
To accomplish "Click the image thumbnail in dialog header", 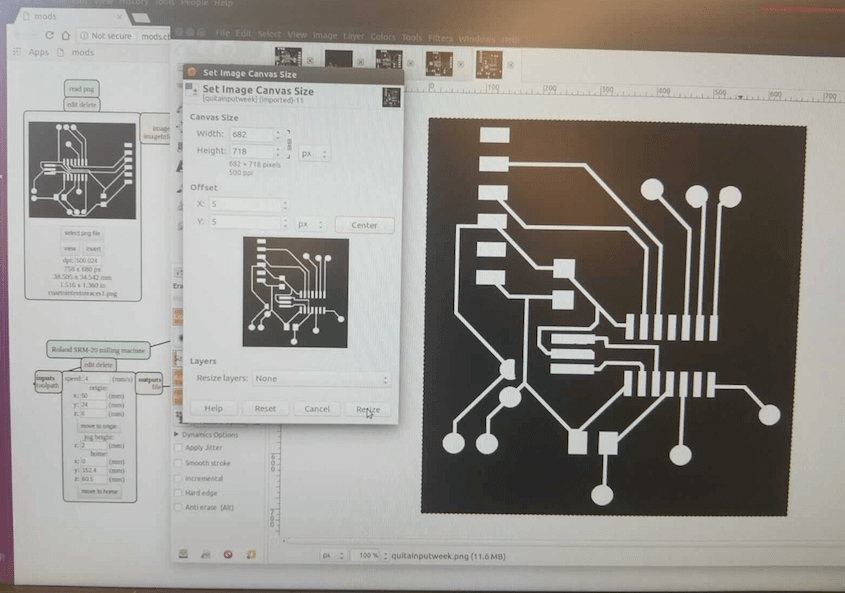I will click(x=391, y=97).
